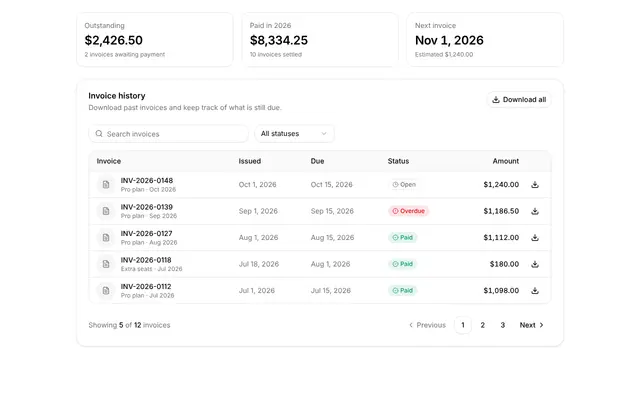Click the document icon for INV-2026-0118
Screen dimensions: 640x400
(106, 264)
